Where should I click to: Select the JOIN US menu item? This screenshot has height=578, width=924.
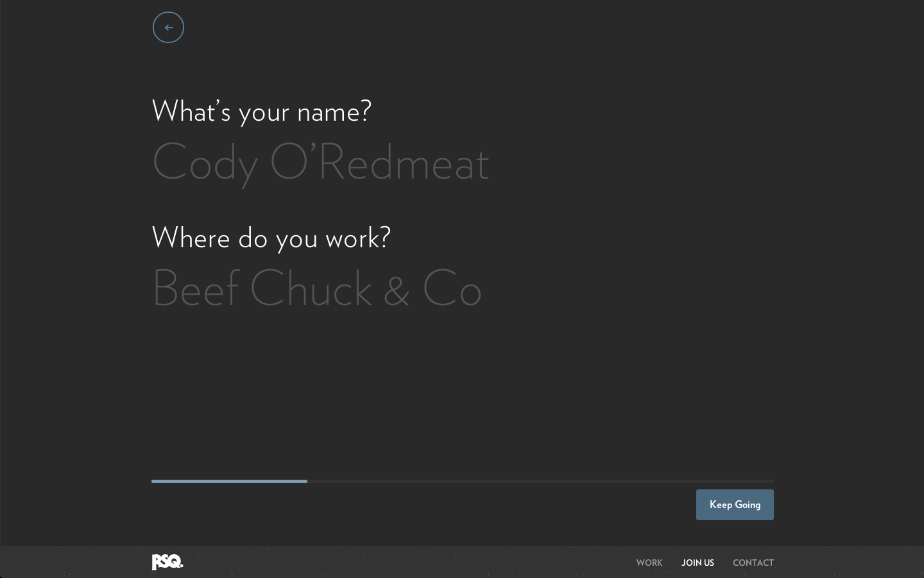click(697, 563)
